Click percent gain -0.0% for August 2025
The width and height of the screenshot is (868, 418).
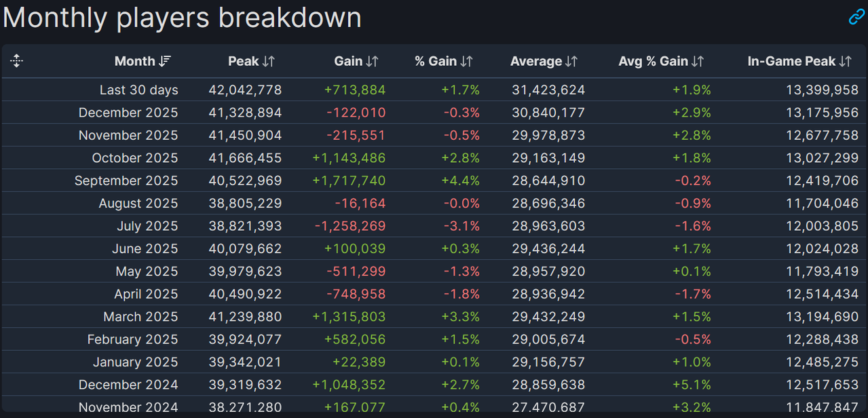tap(462, 204)
